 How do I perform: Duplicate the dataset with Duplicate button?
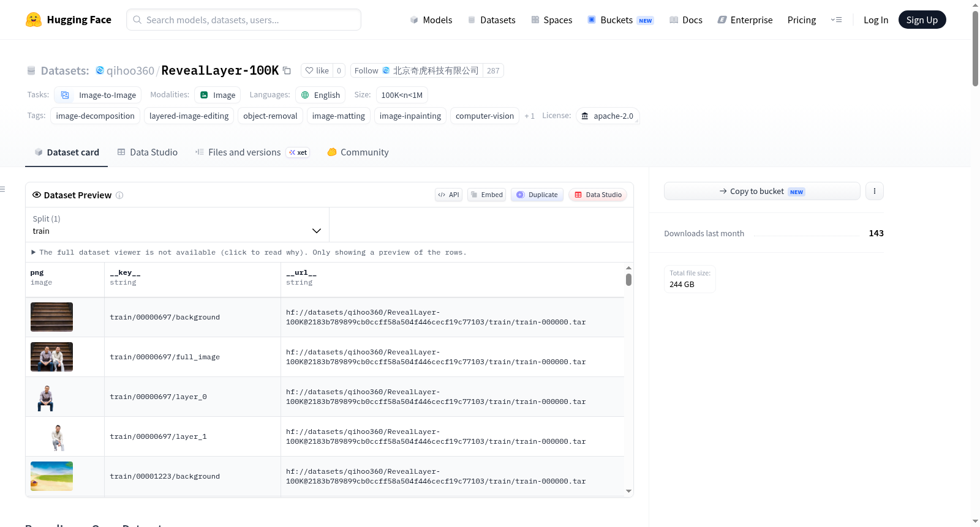pyautogui.click(x=537, y=195)
